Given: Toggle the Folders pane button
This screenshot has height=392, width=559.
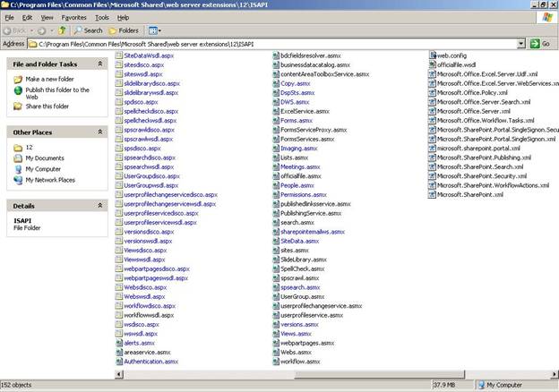Looking at the screenshot, I should coord(124,30).
